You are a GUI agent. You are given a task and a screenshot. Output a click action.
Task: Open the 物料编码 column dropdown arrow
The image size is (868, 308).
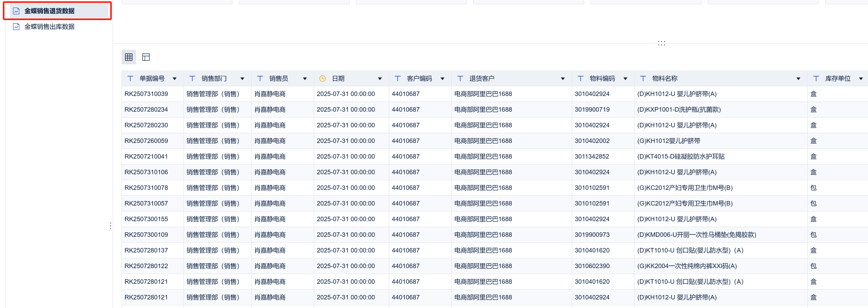625,79
